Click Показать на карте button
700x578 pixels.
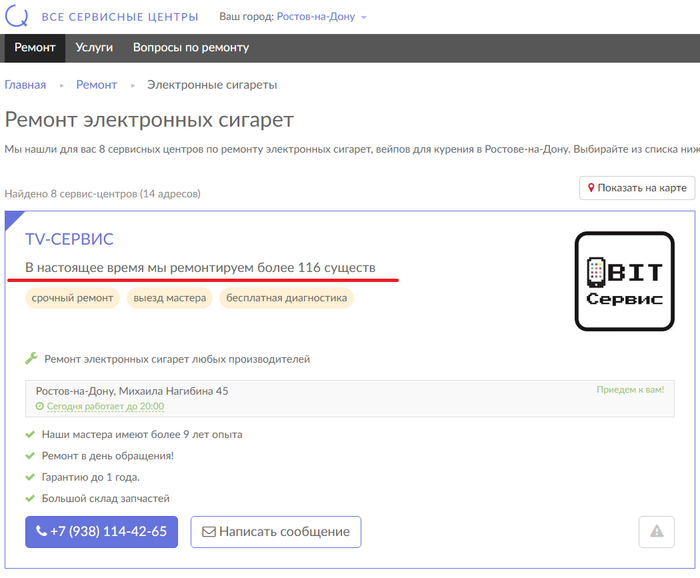636,188
